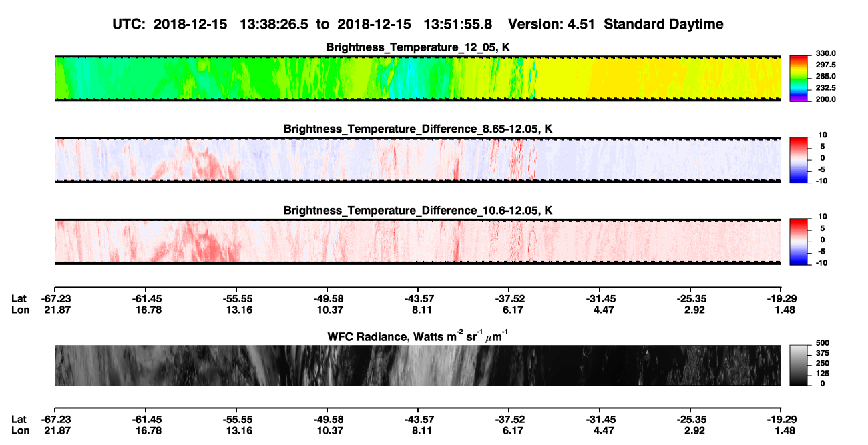The height and width of the screenshot is (445, 868).
Task: Click upper axis latitude -19.29
Action: 782,298
